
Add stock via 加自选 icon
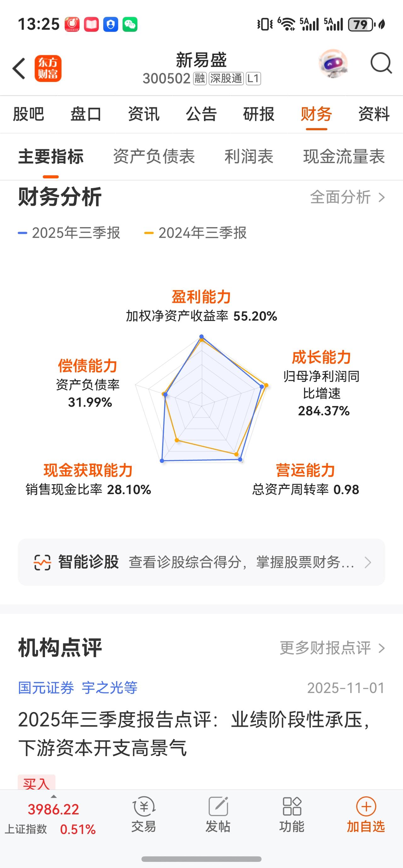point(366,806)
